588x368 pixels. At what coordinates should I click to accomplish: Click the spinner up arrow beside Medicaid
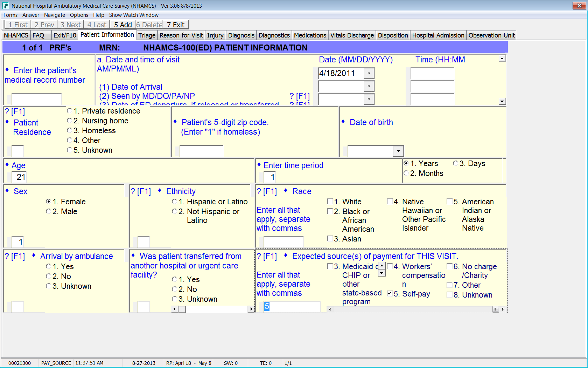tap(382, 266)
